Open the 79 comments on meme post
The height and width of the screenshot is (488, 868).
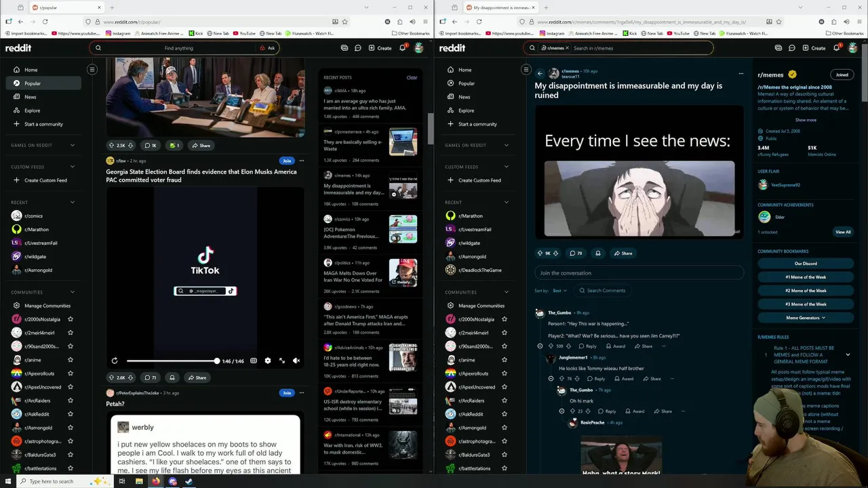coord(576,253)
